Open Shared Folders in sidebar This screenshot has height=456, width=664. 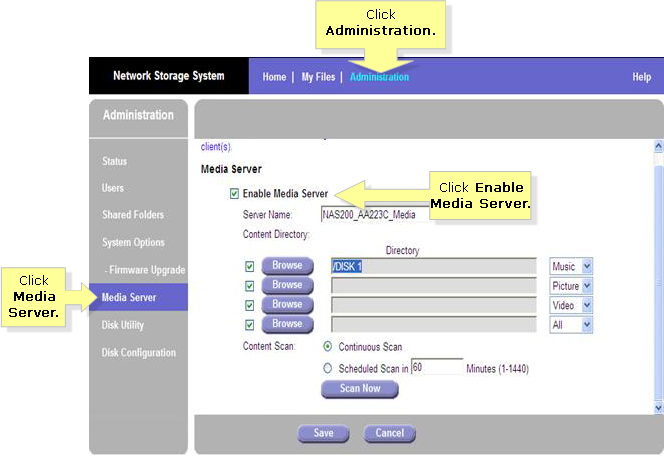(133, 215)
